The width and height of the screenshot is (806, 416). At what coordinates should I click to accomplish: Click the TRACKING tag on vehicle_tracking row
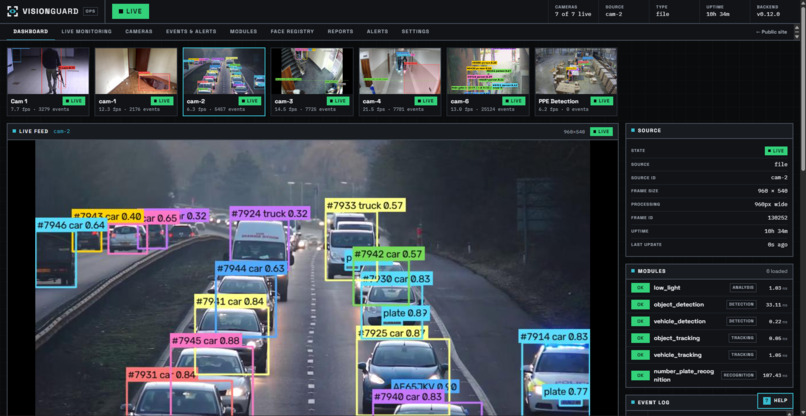click(x=742, y=355)
